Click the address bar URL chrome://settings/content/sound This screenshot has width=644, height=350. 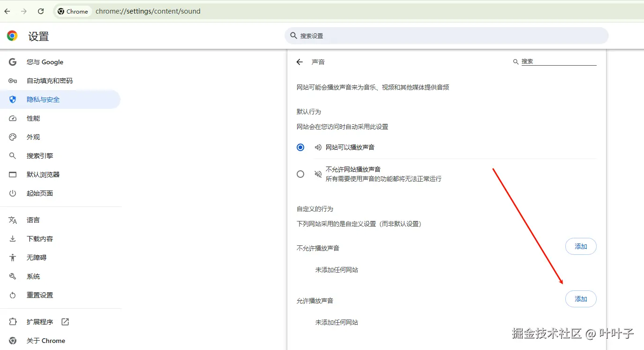(x=148, y=11)
